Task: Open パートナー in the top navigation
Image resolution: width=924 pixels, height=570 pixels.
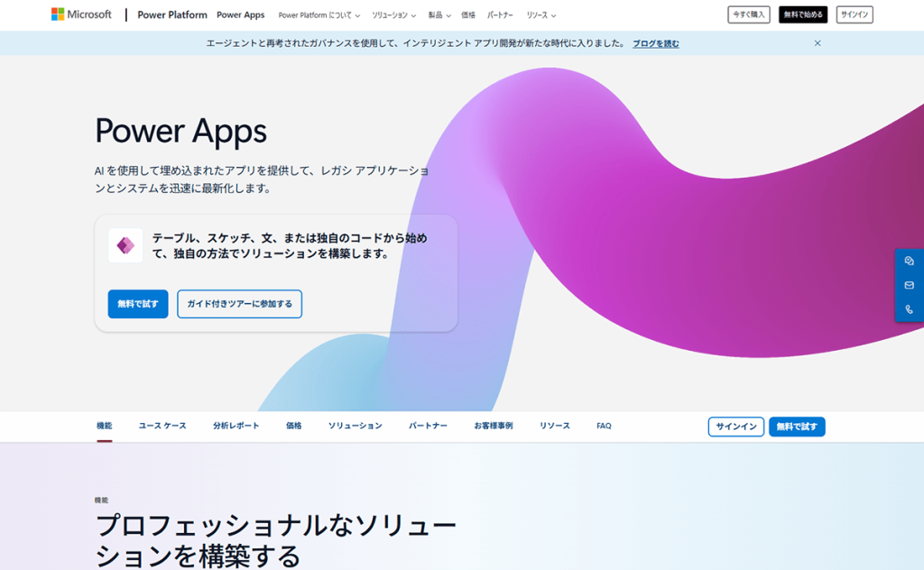Action: pyautogui.click(x=500, y=15)
